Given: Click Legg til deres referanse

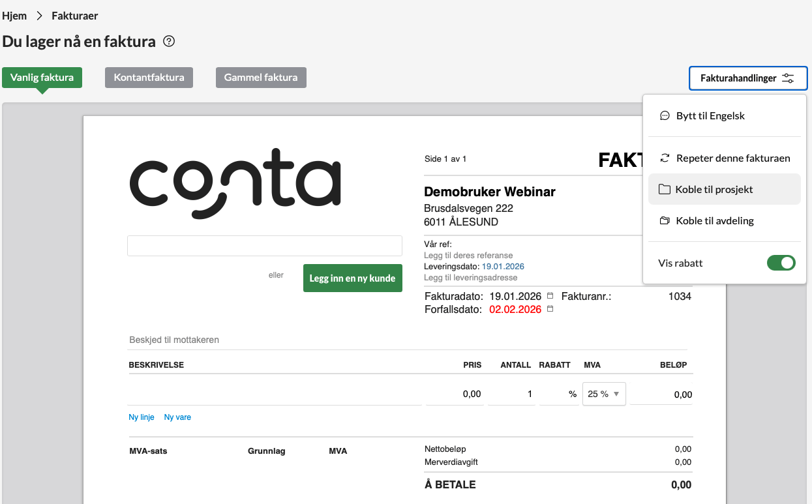Looking at the screenshot, I should [x=468, y=256].
